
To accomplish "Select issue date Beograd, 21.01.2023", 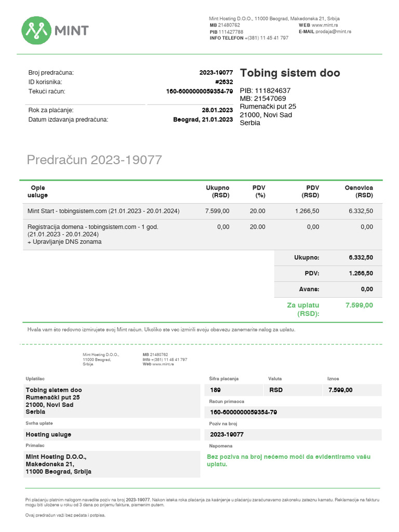I will [x=203, y=119].
